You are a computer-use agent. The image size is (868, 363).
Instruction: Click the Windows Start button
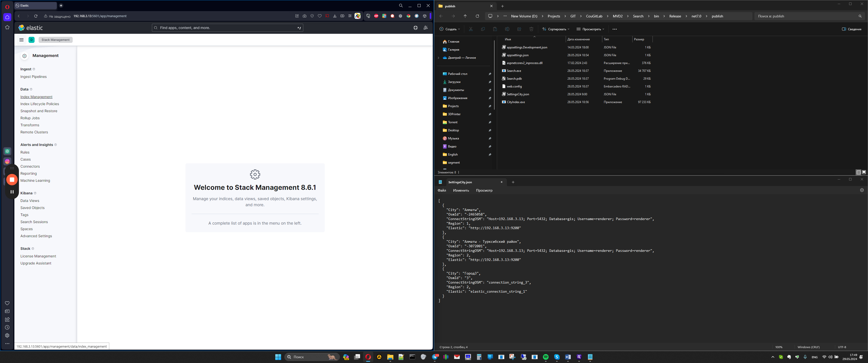click(x=278, y=357)
